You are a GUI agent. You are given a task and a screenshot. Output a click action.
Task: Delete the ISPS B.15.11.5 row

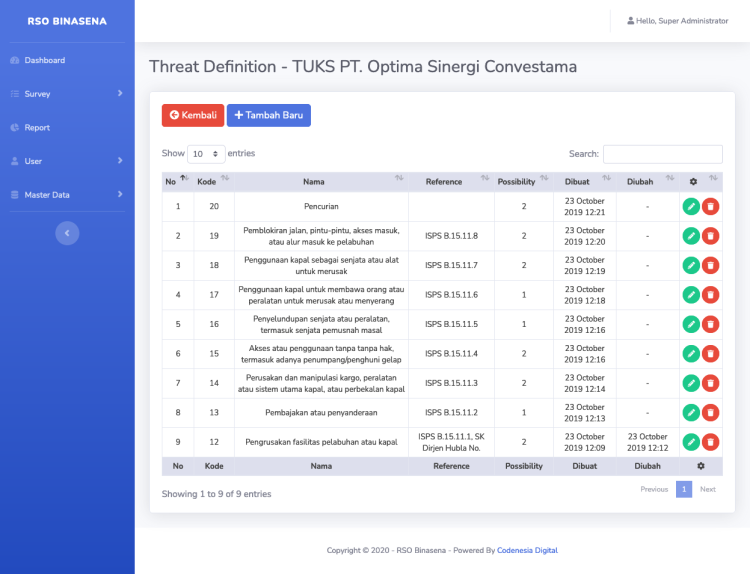pyautogui.click(x=710, y=324)
